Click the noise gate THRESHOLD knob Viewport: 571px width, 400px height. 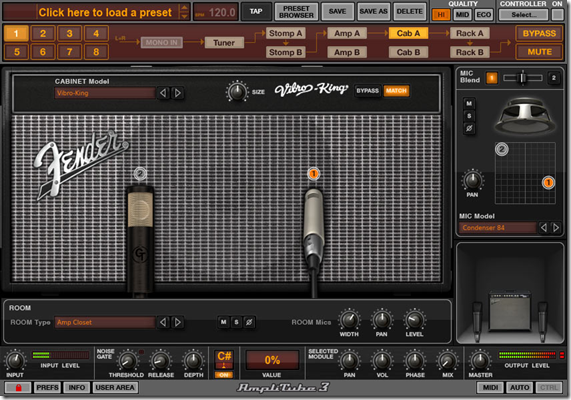click(x=127, y=361)
